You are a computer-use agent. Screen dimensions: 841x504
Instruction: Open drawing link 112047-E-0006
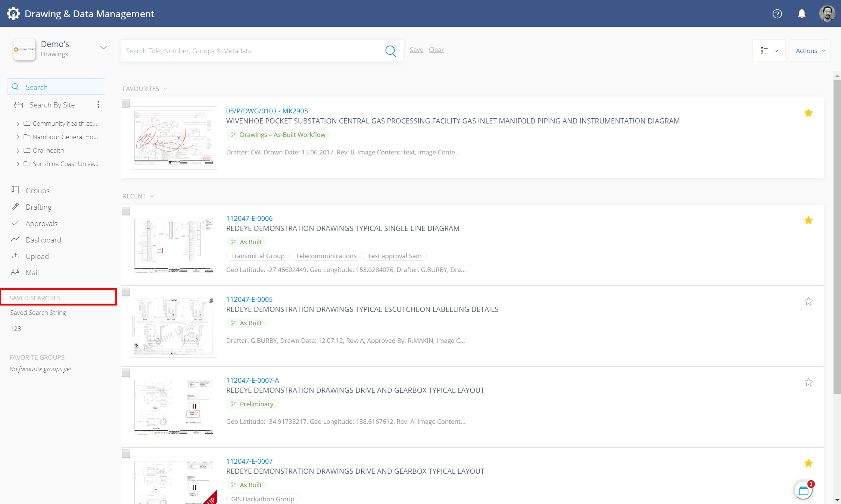[x=249, y=218]
